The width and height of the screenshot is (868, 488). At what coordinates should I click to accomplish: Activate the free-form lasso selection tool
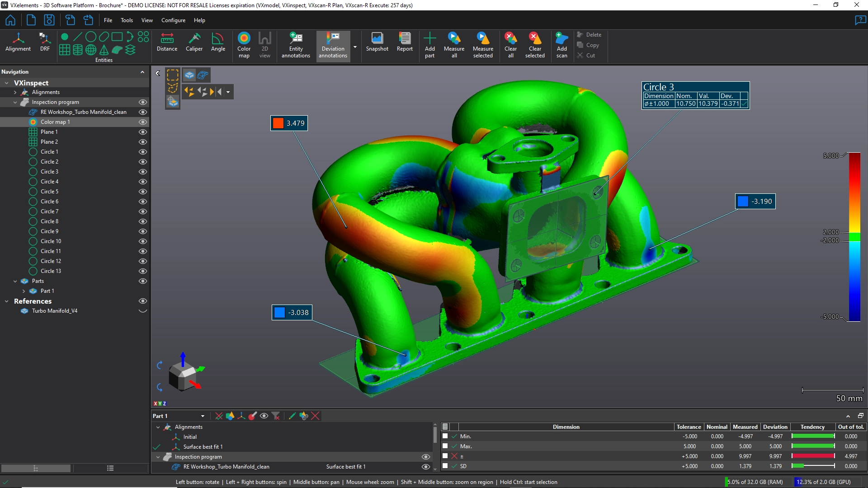click(173, 88)
